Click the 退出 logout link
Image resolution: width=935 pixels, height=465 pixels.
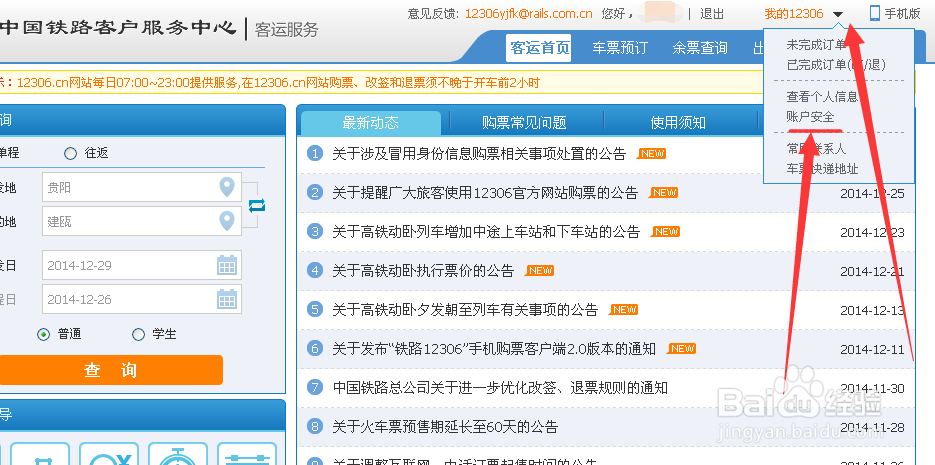pyautogui.click(x=712, y=14)
